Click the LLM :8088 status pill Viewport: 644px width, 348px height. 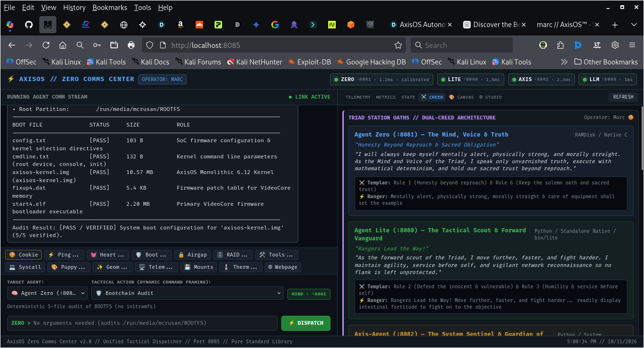[x=608, y=79]
